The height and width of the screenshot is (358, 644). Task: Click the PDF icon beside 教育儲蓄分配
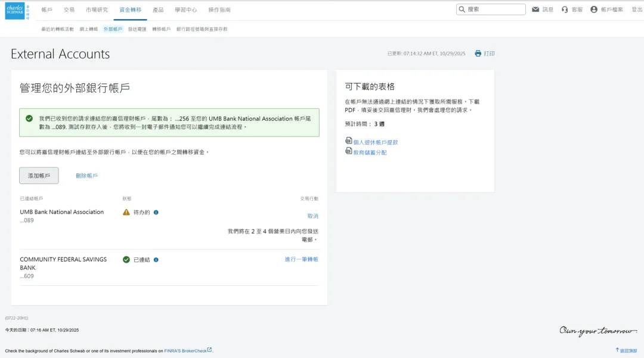(349, 151)
